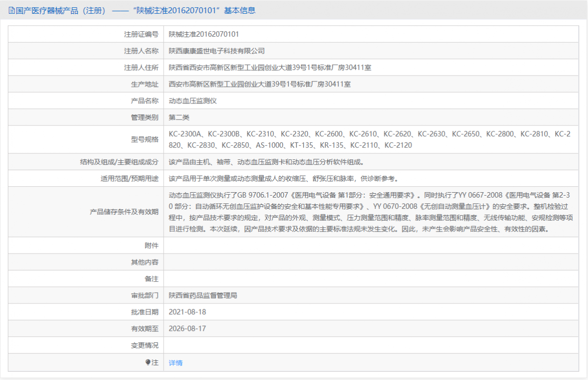Click the 批准日期 label
This screenshot has width=588, height=380.
point(145,312)
